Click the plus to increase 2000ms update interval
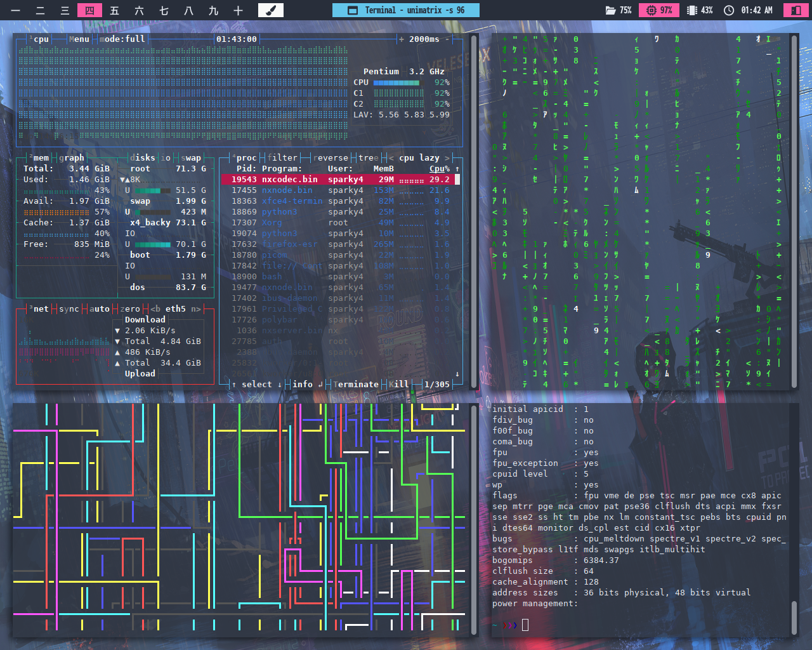 (401, 39)
